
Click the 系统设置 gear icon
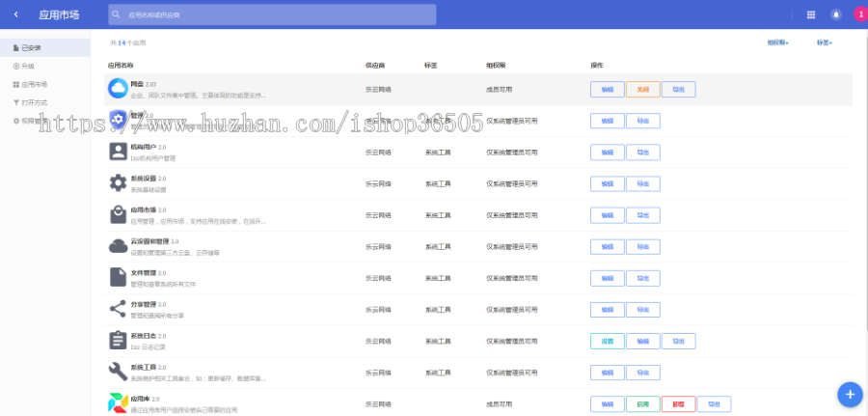(118, 183)
